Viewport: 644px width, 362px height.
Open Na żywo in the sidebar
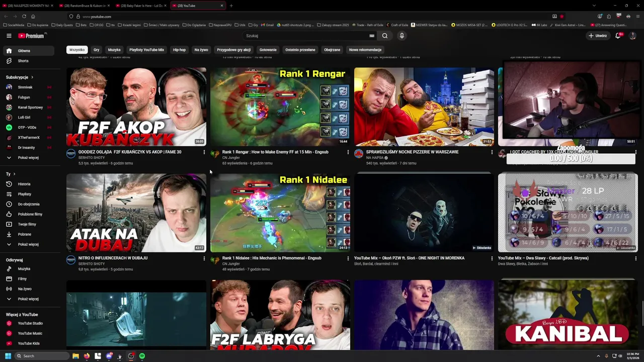[x=28, y=289]
